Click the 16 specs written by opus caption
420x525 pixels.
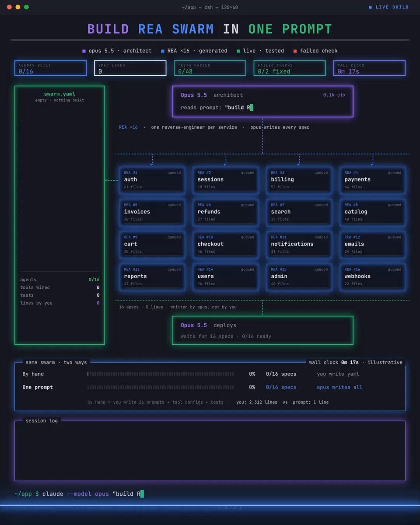point(178,307)
